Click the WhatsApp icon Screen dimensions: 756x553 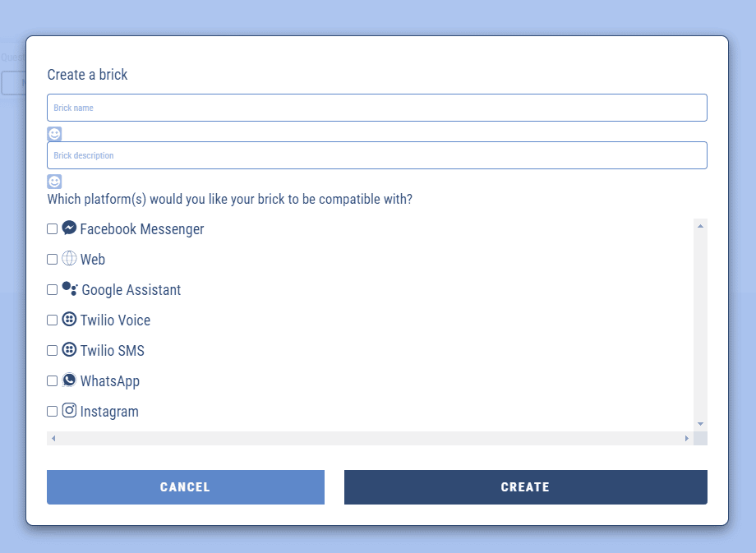[69, 380]
